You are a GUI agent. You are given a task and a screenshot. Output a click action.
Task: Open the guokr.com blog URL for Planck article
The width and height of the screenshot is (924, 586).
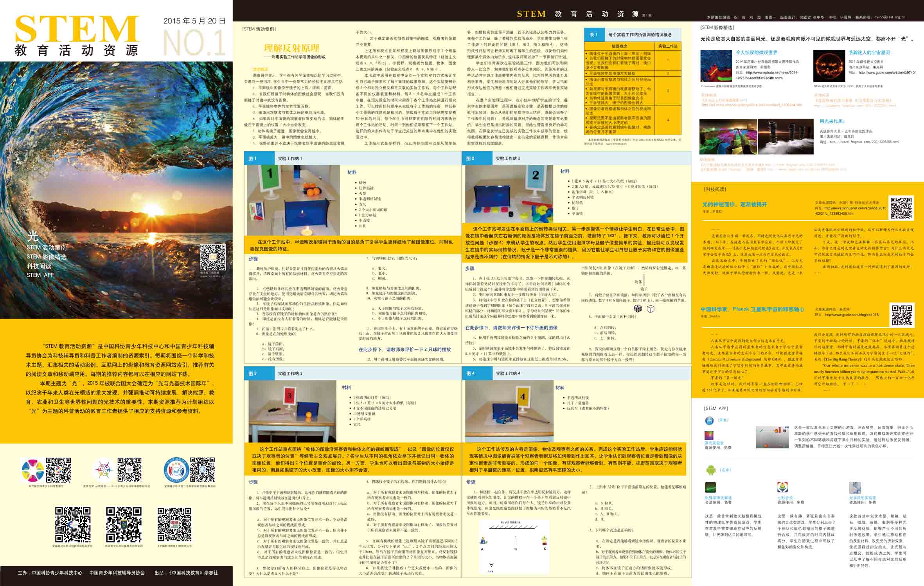click(852, 315)
